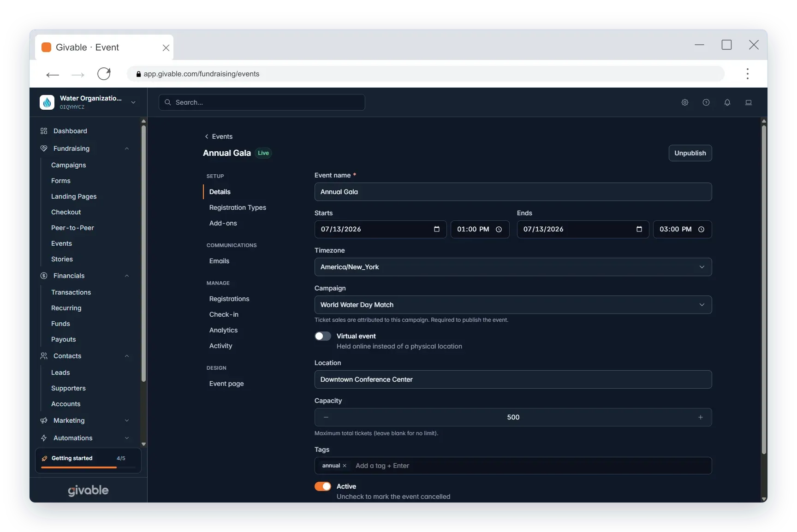Click the Unpublish button
Screen dimensions: 797x532
(x=690, y=153)
